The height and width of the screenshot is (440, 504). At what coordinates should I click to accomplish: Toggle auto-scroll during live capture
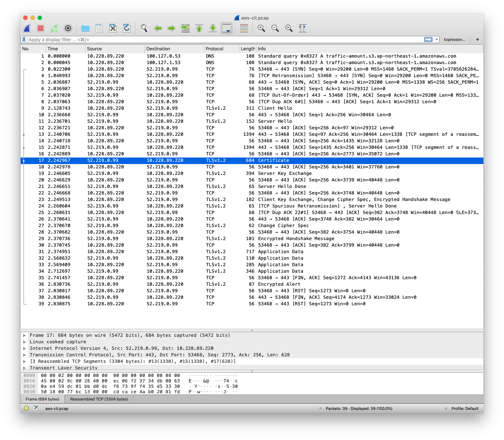[x=227, y=28]
